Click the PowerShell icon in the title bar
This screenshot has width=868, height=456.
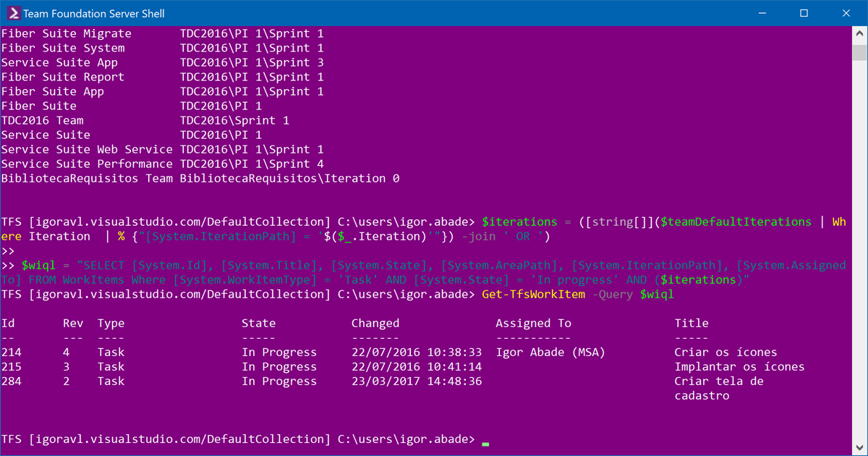12,13
